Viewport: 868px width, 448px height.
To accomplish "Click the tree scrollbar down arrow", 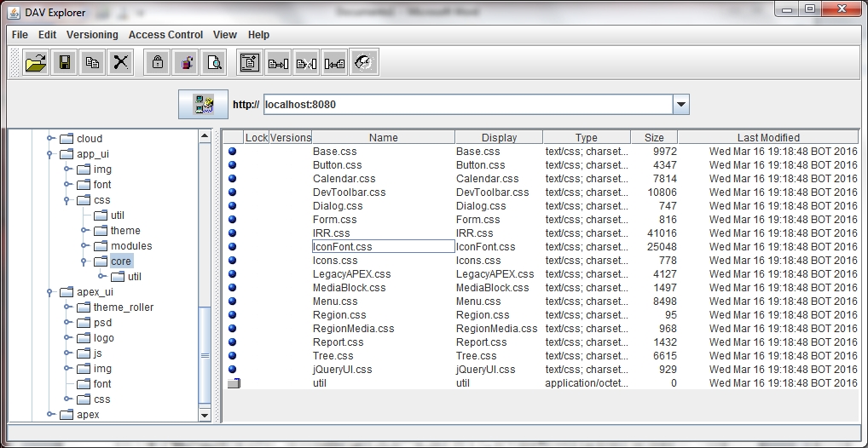I will coord(205,415).
